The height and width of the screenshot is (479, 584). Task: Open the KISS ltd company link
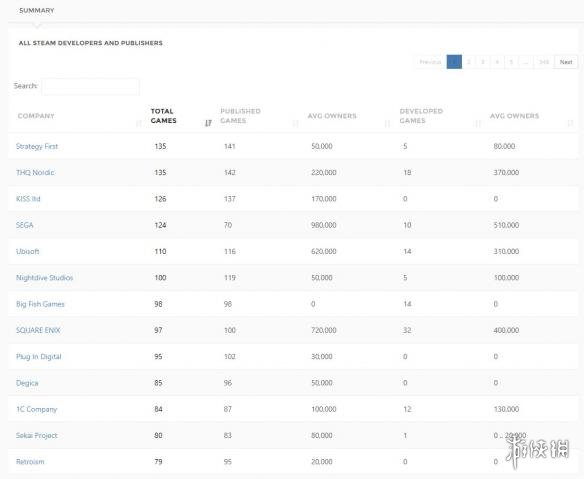(x=28, y=199)
